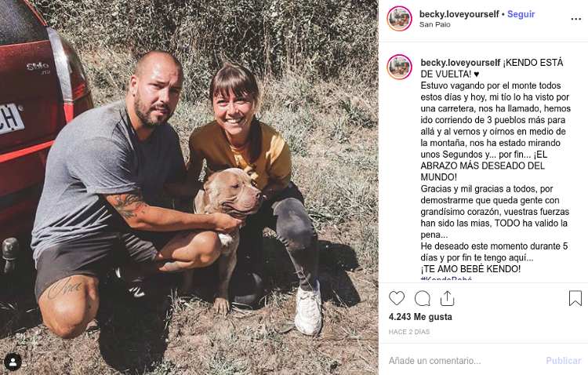Show tagged people icon on the photo
This screenshot has height=375, width=588.
coord(13,362)
